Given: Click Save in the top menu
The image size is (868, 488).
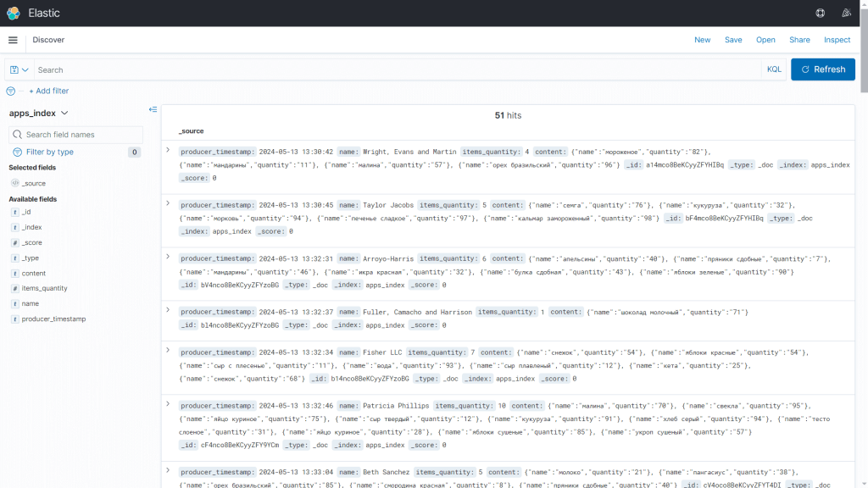Looking at the screenshot, I should tap(733, 40).
